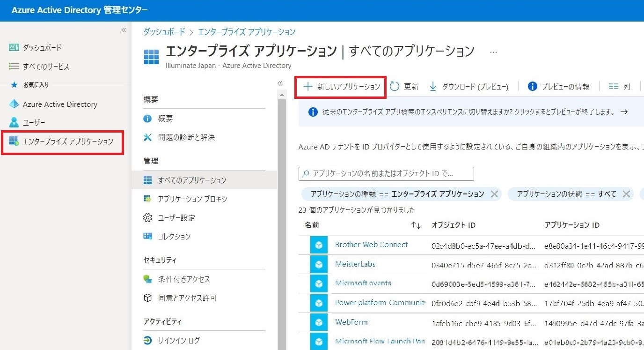Image resolution: width=644 pixels, height=350 pixels.
Task: Remove the アプリケーションの種類 filter with X
Action: pos(494,194)
